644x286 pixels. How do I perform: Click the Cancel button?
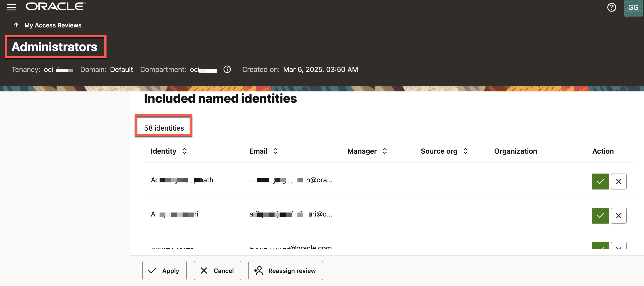tap(217, 271)
